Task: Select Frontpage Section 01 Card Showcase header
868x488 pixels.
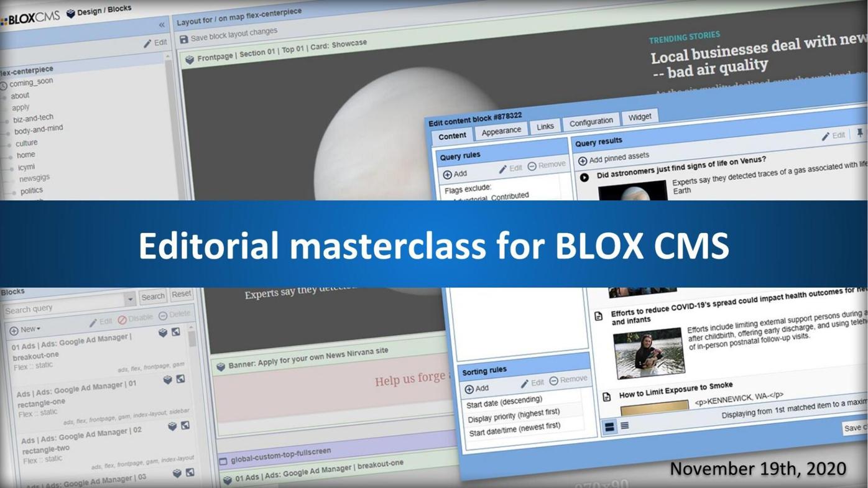Action: 282,51
